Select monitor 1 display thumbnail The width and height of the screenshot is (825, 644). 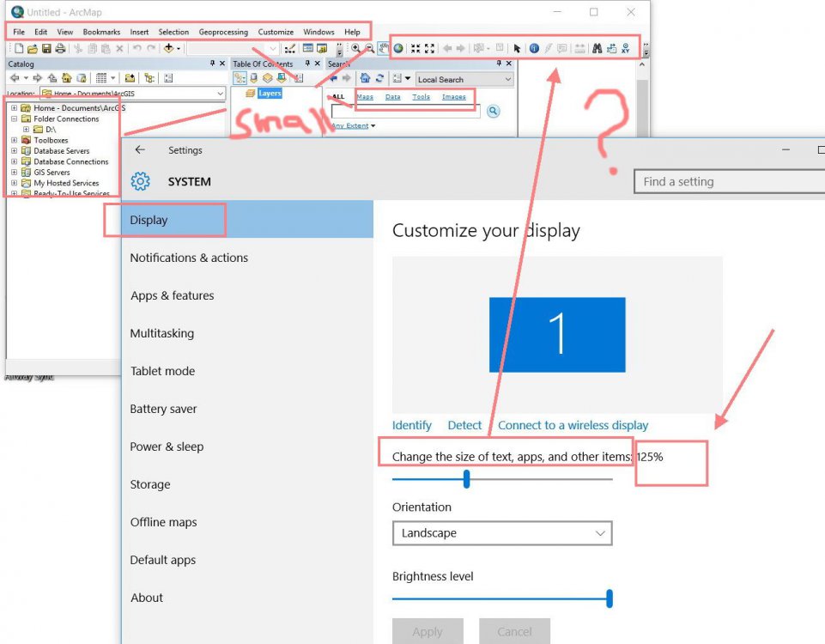point(557,335)
